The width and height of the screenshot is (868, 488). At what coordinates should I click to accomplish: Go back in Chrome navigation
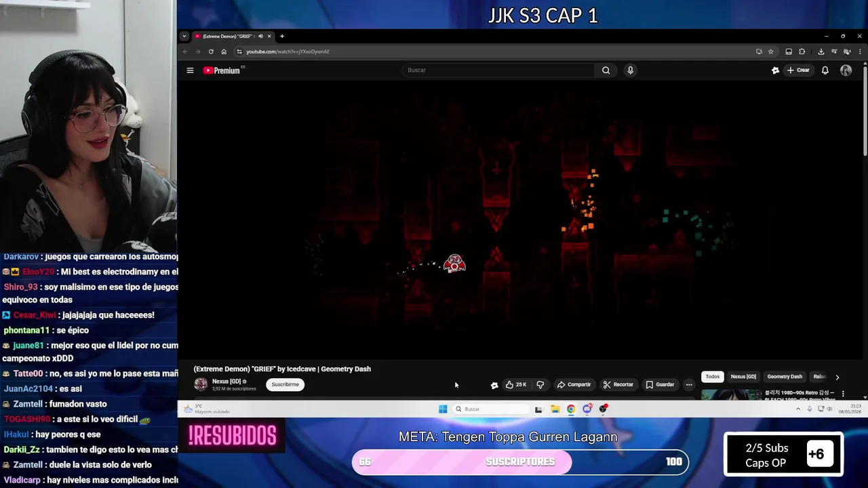[x=185, y=52]
